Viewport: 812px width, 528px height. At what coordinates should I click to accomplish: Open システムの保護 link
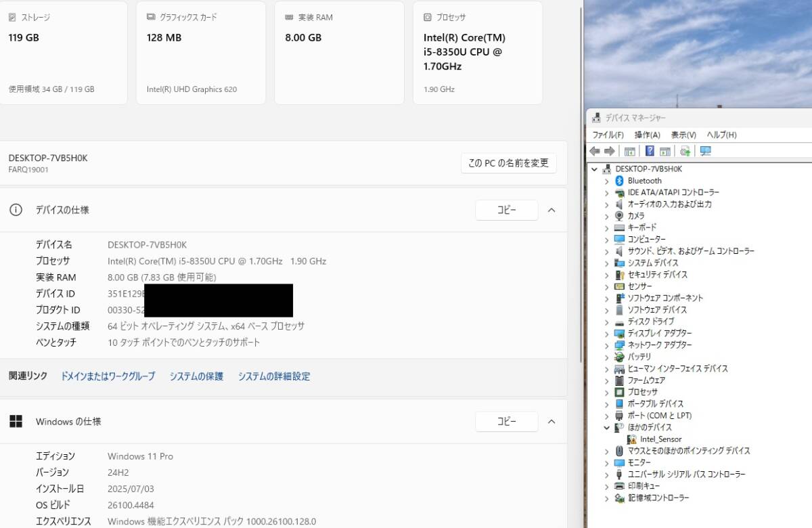[x=196, y=376]
